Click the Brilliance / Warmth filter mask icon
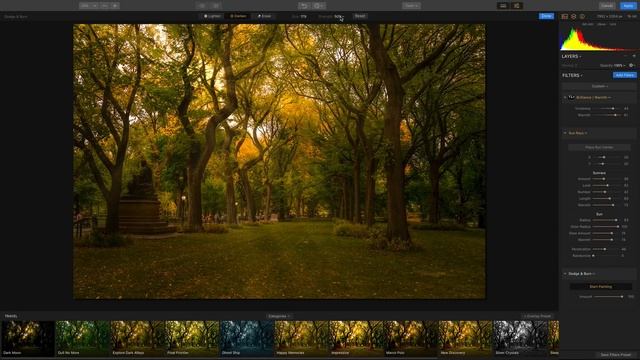 [x=571, y=98]
